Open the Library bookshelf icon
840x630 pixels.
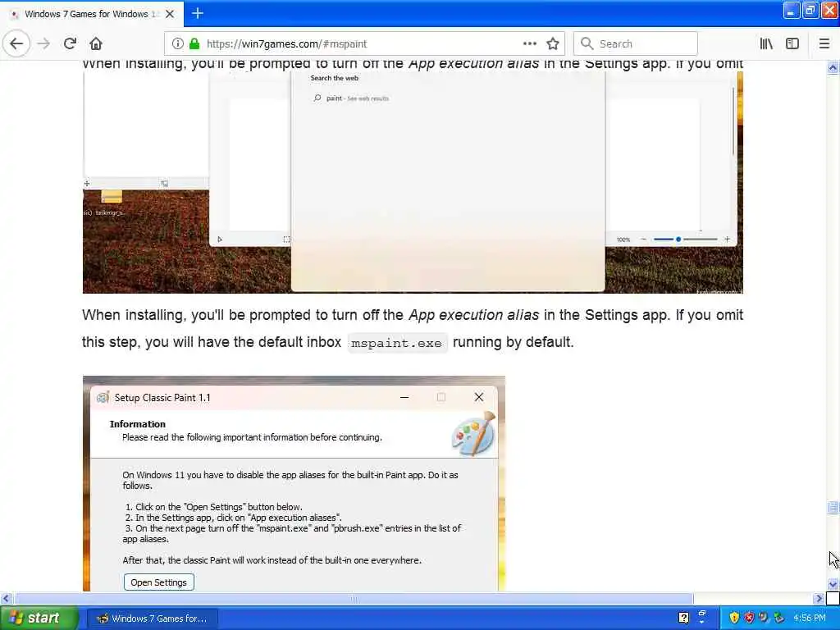pos(766,44)
